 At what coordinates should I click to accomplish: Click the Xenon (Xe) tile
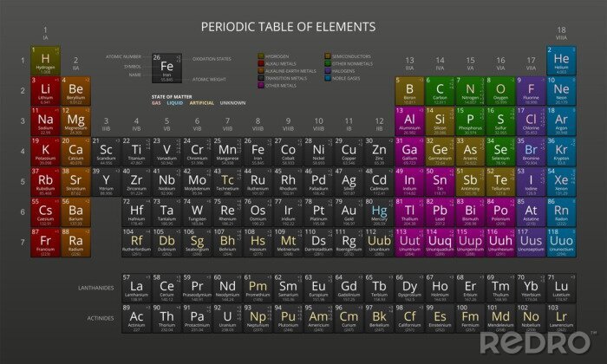561,182
